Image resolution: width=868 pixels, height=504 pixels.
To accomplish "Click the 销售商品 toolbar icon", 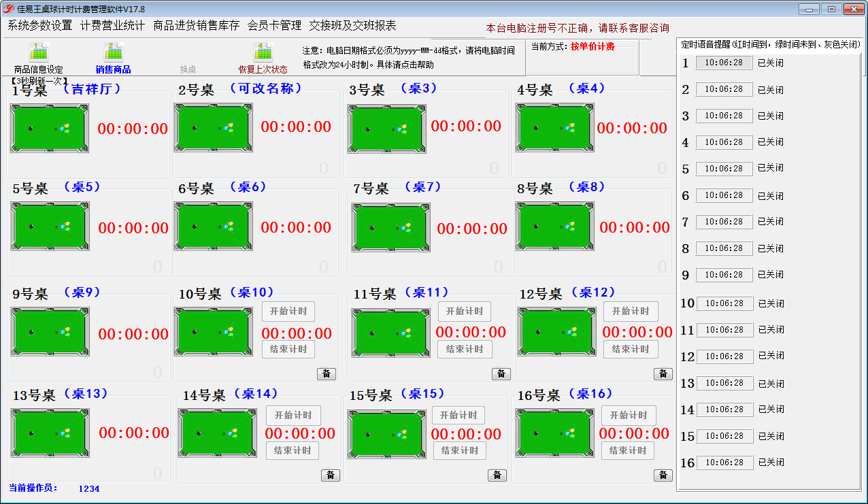I will coord(113,52).
